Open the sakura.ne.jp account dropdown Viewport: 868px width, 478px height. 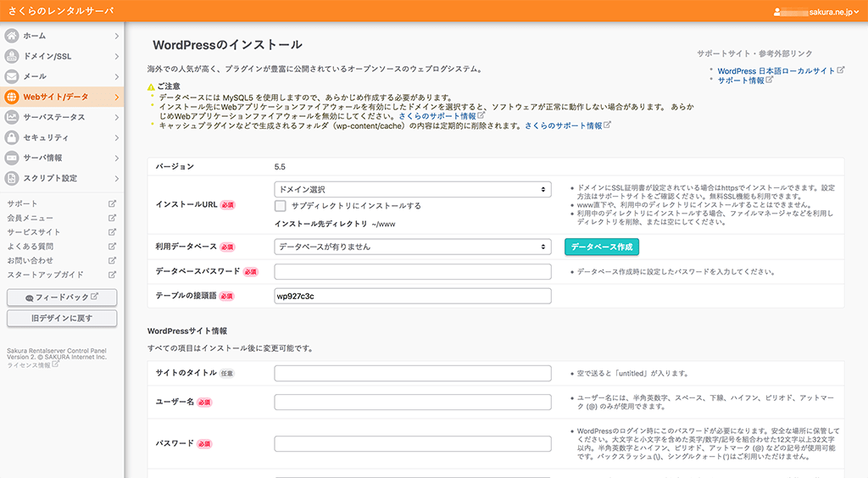coord(816,12)
